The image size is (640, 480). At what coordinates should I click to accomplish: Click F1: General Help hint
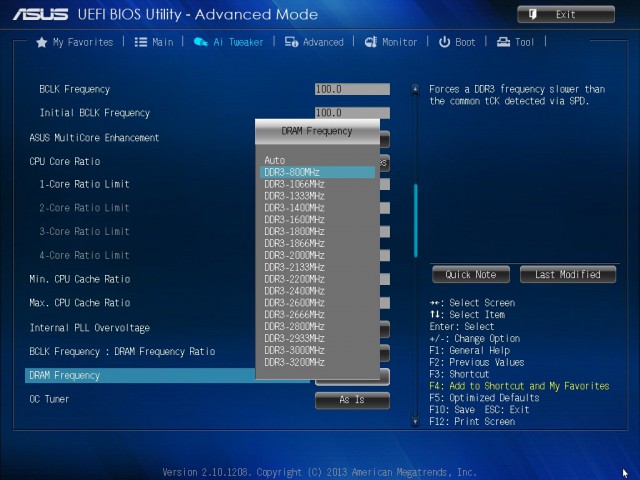coord(470,351)
